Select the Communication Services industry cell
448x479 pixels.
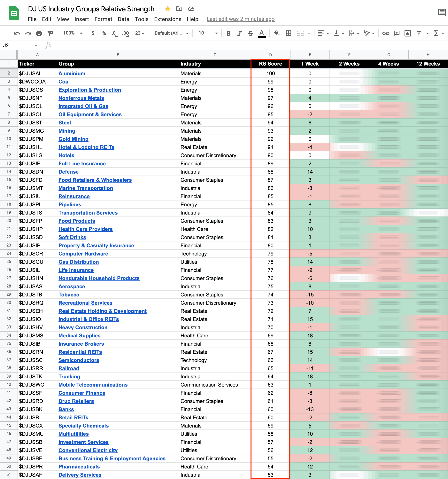215,385
